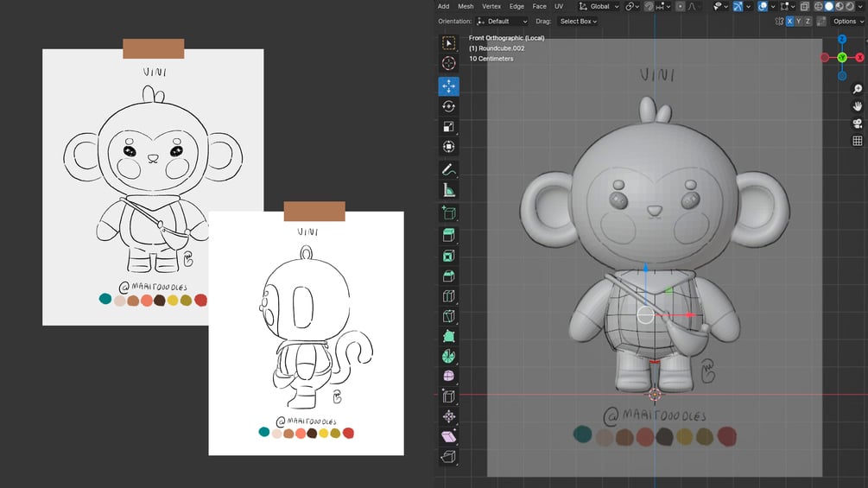The height and width of the screenshot is (488, 868).
Task: Select the Add Cube tool
Action: (x=448, y=213)
